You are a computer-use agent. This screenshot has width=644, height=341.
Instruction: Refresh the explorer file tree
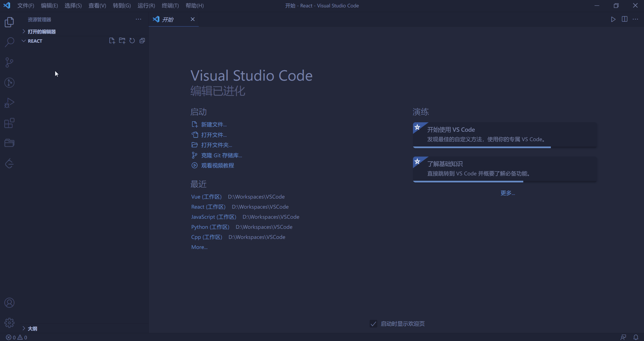tap(132, 41)
